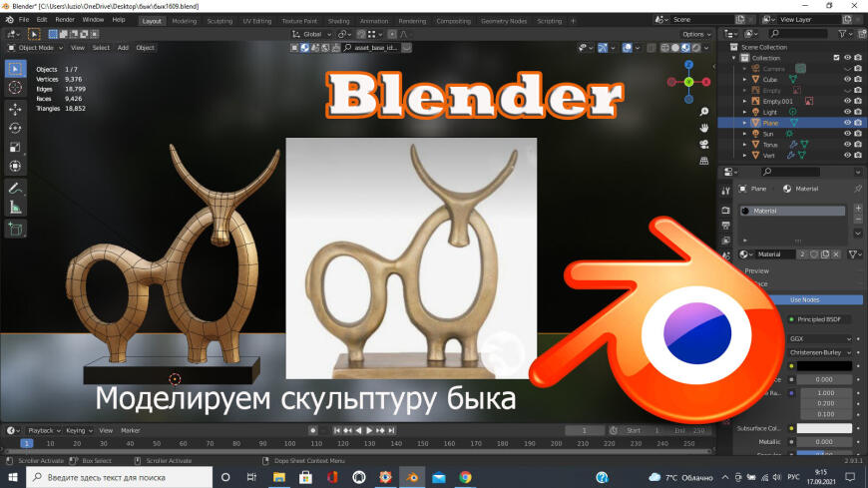This screenshot has height=488, width=868.
Task: Jump to timeline start
Action: coord(336,430)
